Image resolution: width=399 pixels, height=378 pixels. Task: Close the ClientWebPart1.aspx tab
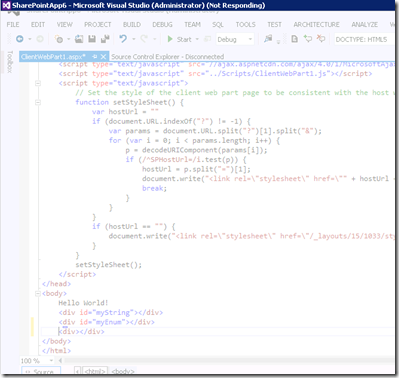coord(104,56)
